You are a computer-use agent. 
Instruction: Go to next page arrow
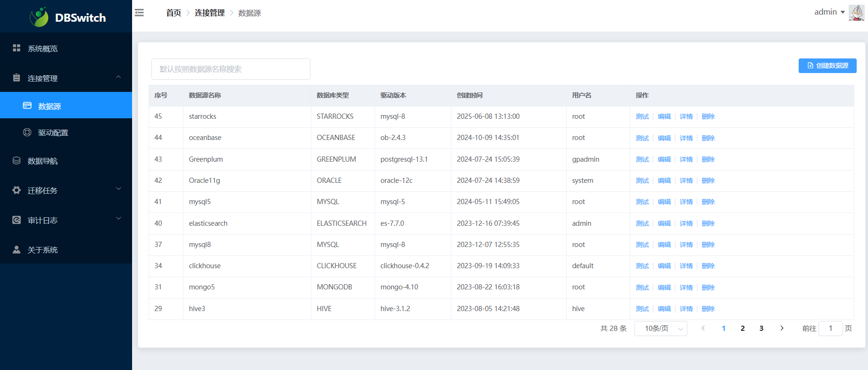click(782, 329)
